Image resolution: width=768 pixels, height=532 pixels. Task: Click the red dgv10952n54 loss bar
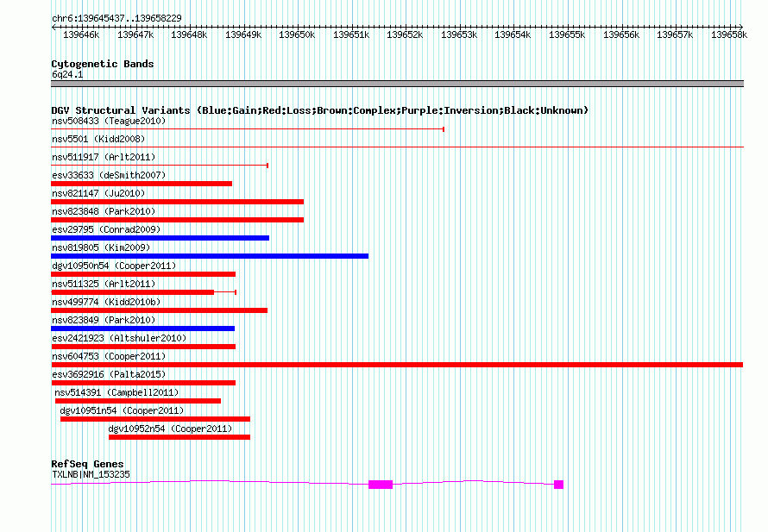point(179,437)
